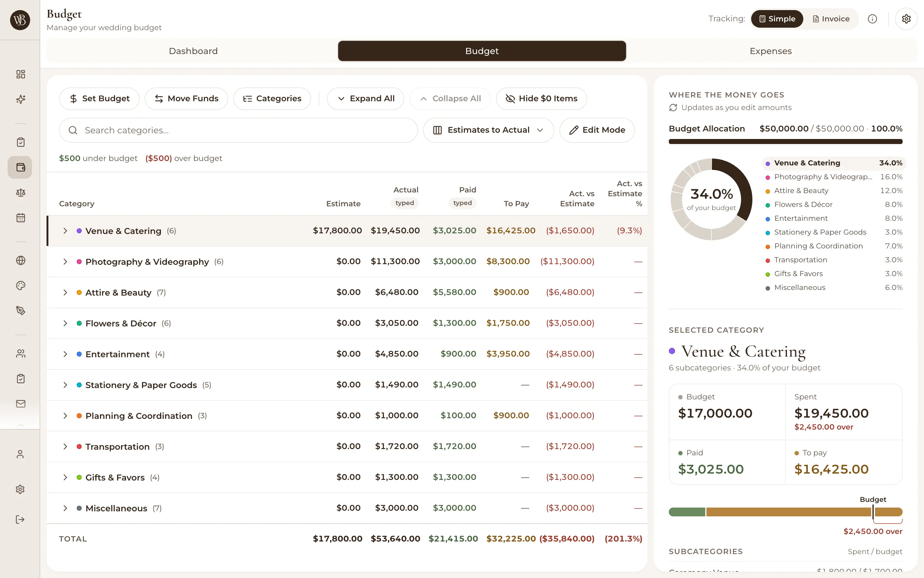
Task: Click the Move Funds button
Action: coord(186,99)
